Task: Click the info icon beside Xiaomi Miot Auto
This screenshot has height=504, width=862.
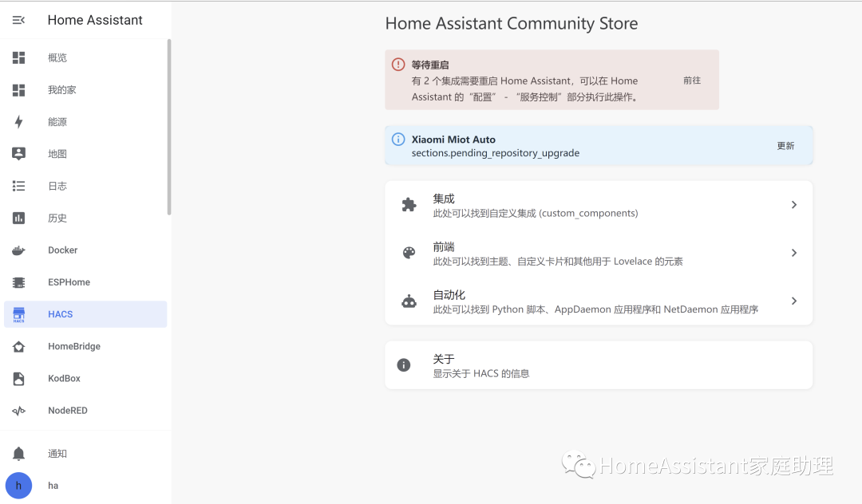Action: click(398, 140)
